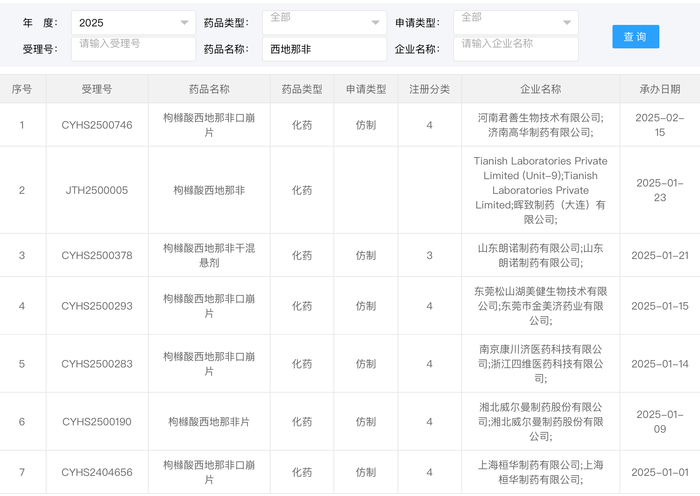This screenshot has height=496, width=700.
Task: Click drug name 枸橼酸西地那非干混悬剂
Action: pyautogui.click(x=209, y=255)
